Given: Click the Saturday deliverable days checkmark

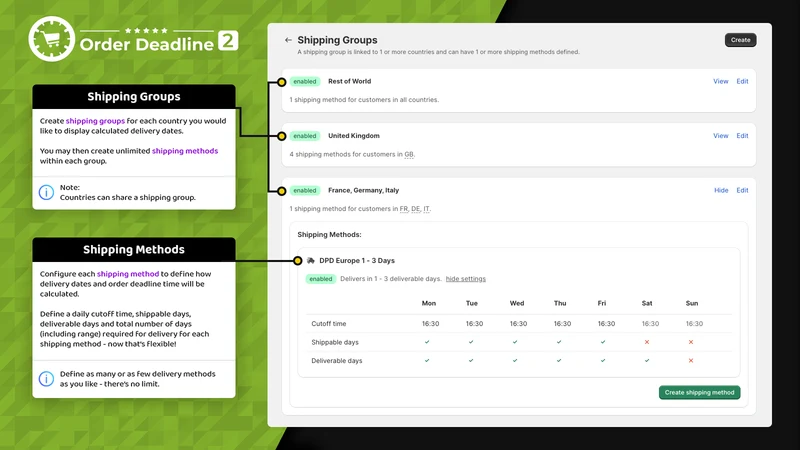Looking at the screenshot, I should click(646, 360).
